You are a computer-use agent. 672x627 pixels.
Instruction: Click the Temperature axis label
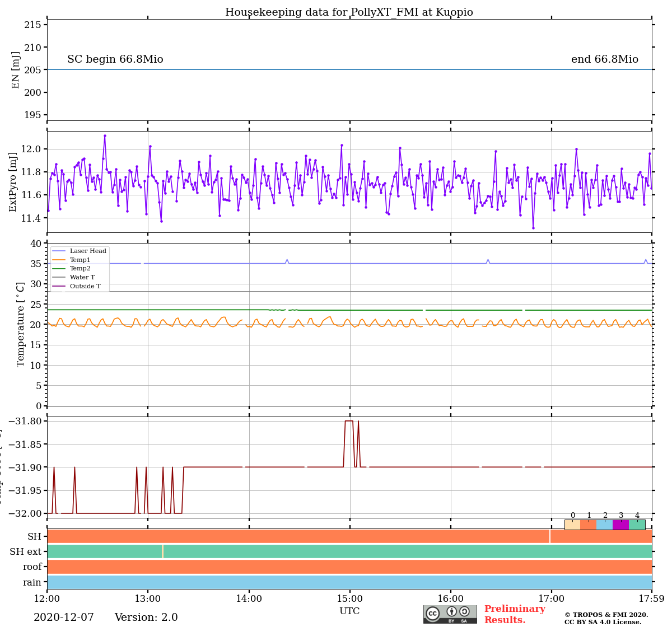[x=21, y=325]
